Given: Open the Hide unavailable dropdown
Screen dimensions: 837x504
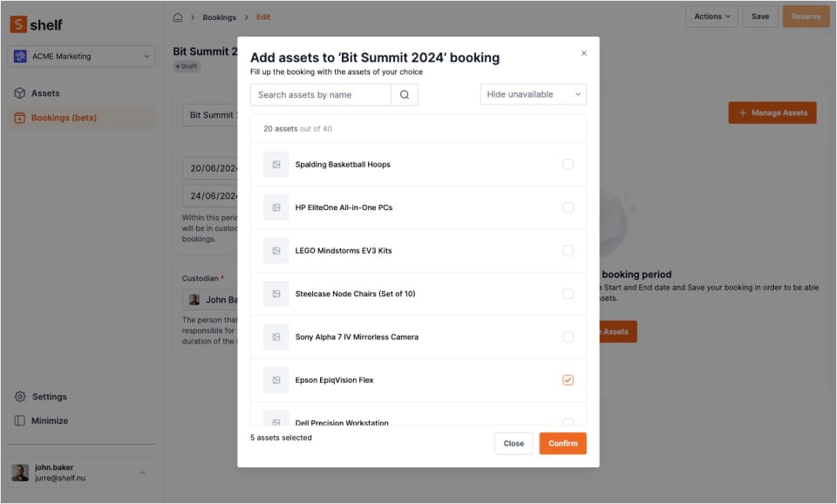Looking at the screenshot, I should coord(534,94).
